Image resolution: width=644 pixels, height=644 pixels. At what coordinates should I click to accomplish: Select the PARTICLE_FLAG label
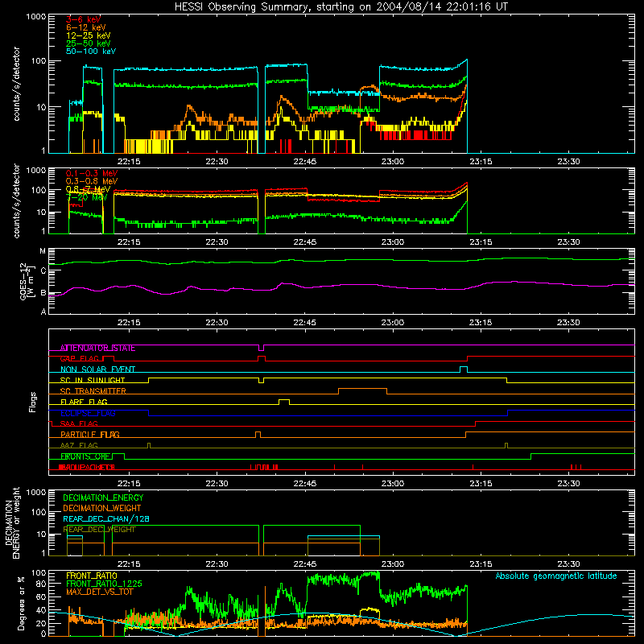90,435
